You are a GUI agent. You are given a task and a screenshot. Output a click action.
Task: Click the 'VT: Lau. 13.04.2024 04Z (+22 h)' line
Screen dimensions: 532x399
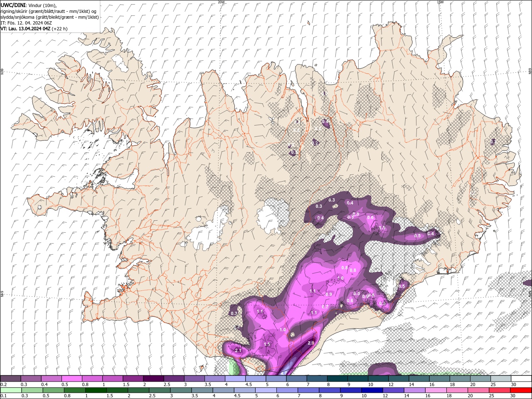34,29
